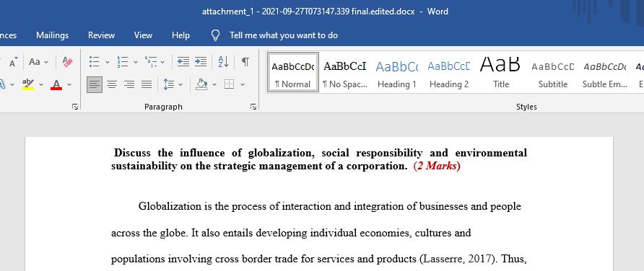This screenshot has width=644, height=271.
Task: Click the Clear All Formatting eraser icon
Action: pyautogui.click(x=67, y=62)
